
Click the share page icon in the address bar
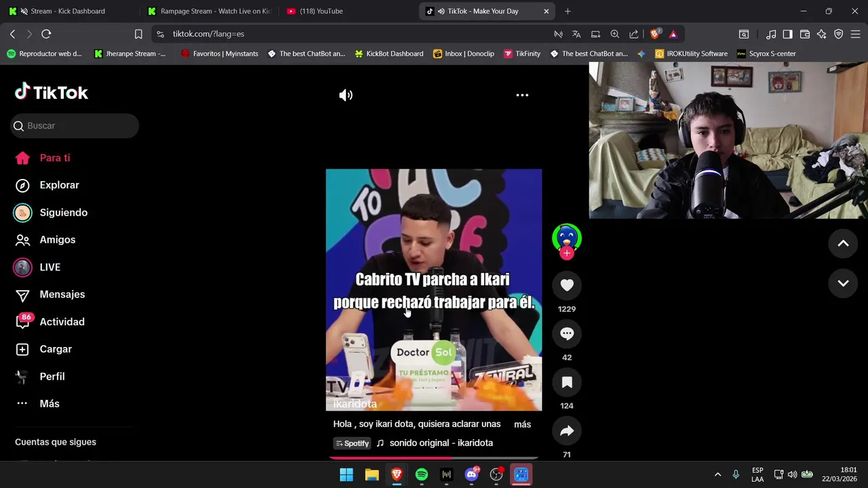pos(633,34)
